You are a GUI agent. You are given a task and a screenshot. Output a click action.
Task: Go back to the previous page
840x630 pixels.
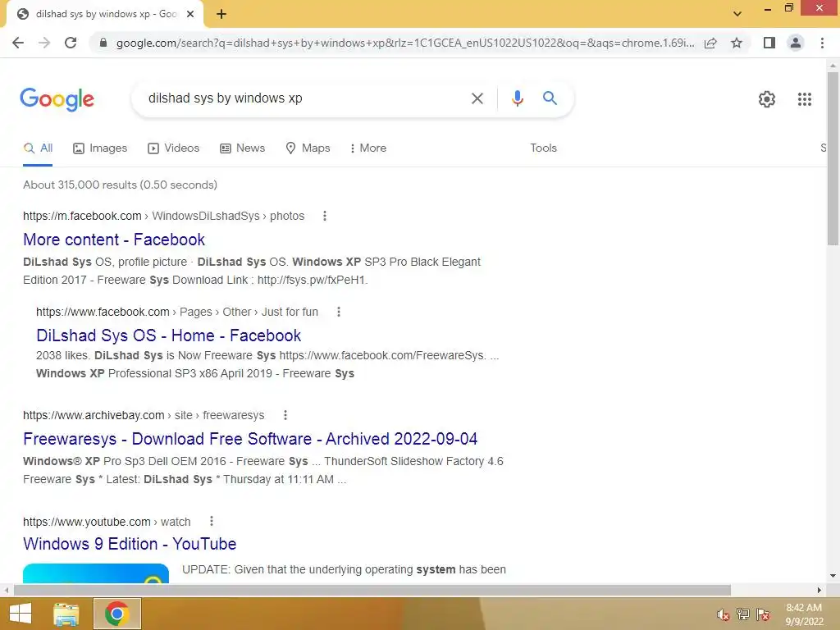point(18,43)
